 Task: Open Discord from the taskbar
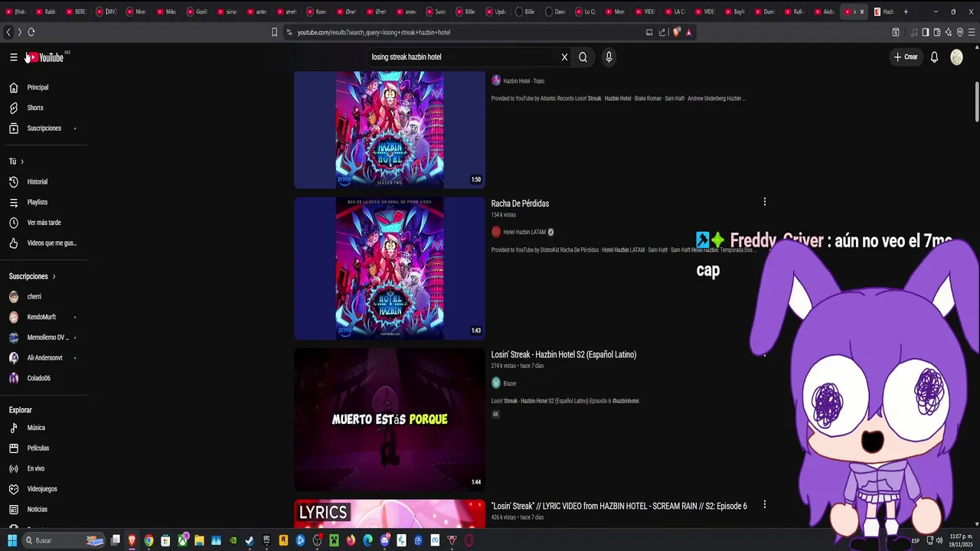385,540
